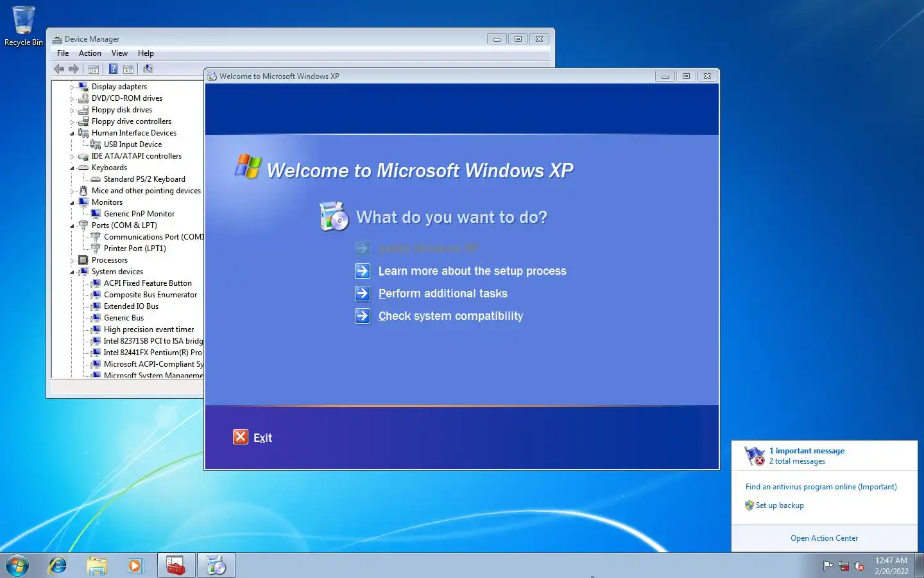Image resolution: width=924 pixels, height=578 pixels.
Task: Click Forward arrow in Device Manager toolbar
Action: coord(74,69)
